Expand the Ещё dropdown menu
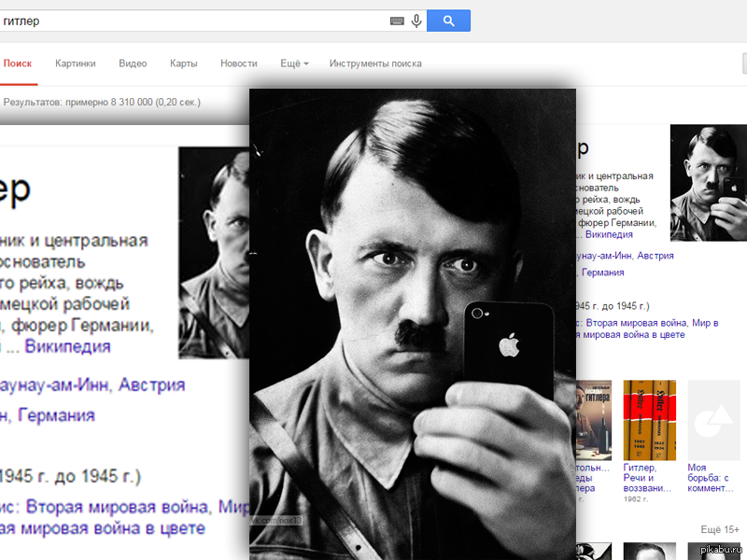This screenshot has width=747, height=560. [x=294, y=63]
